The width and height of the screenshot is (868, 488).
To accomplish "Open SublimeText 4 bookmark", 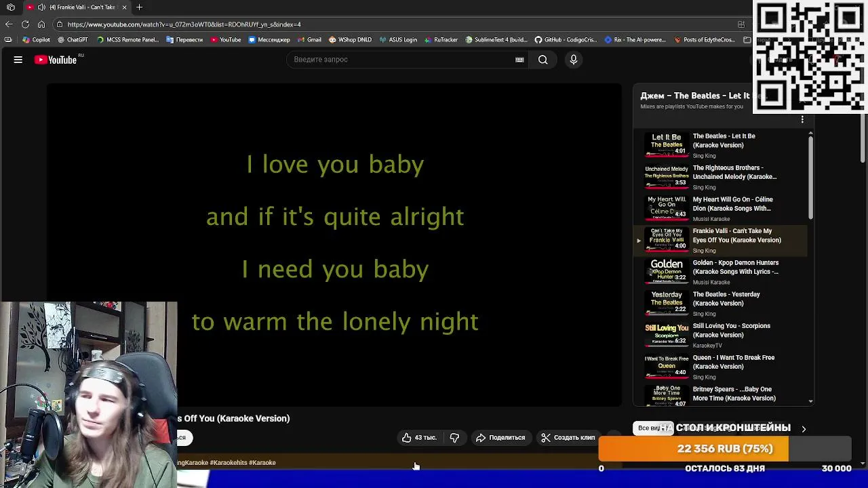I will [496, 40].
